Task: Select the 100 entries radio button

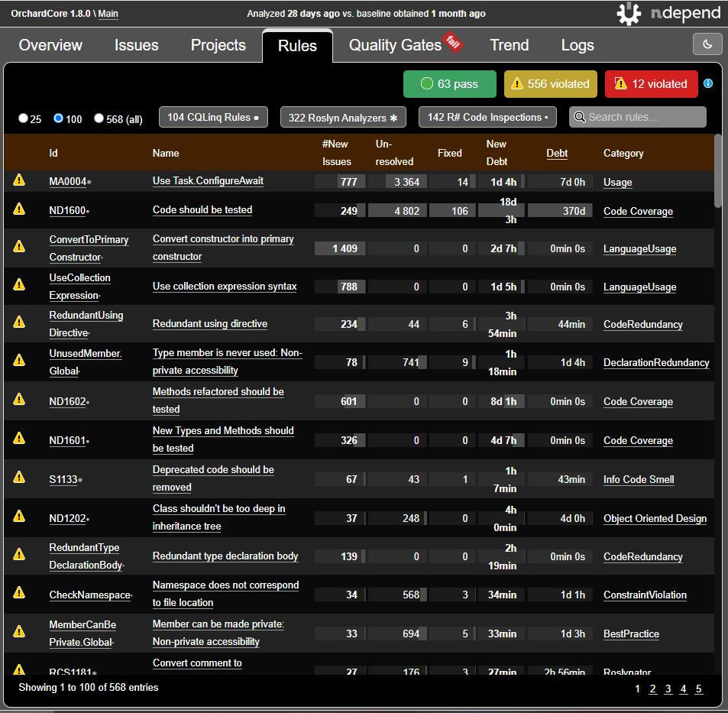Action: pyautogui.click(x=57, y=117)
